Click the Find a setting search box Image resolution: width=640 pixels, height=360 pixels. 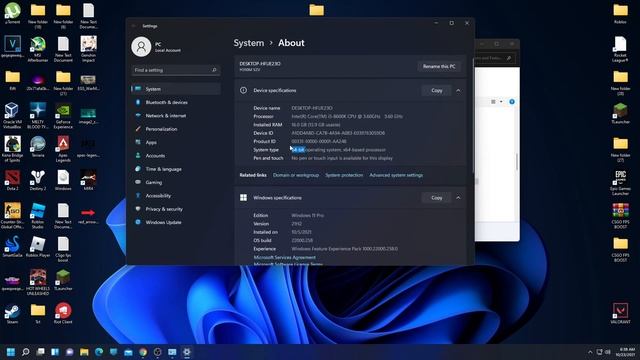click(176, 70)
